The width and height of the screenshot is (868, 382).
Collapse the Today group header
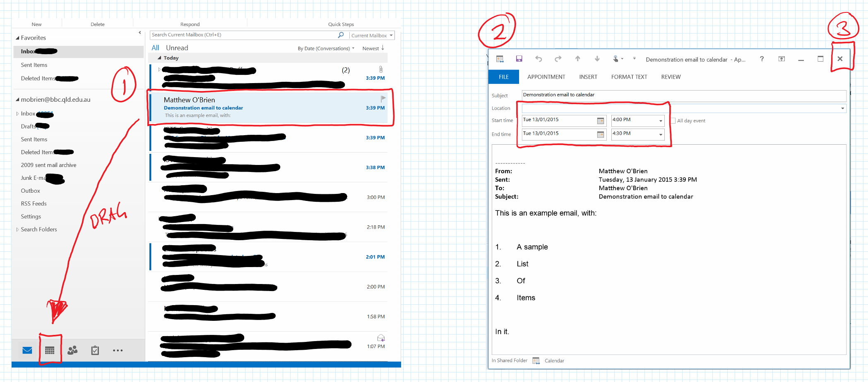[160, 57]
